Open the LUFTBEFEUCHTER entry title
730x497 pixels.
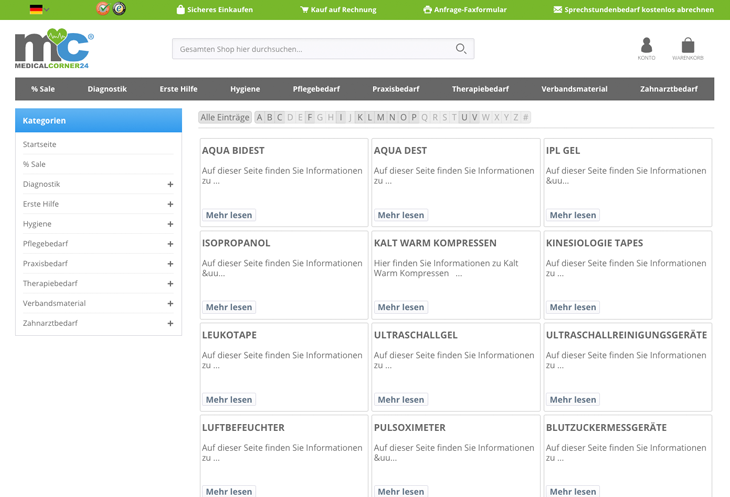(243, 428)
